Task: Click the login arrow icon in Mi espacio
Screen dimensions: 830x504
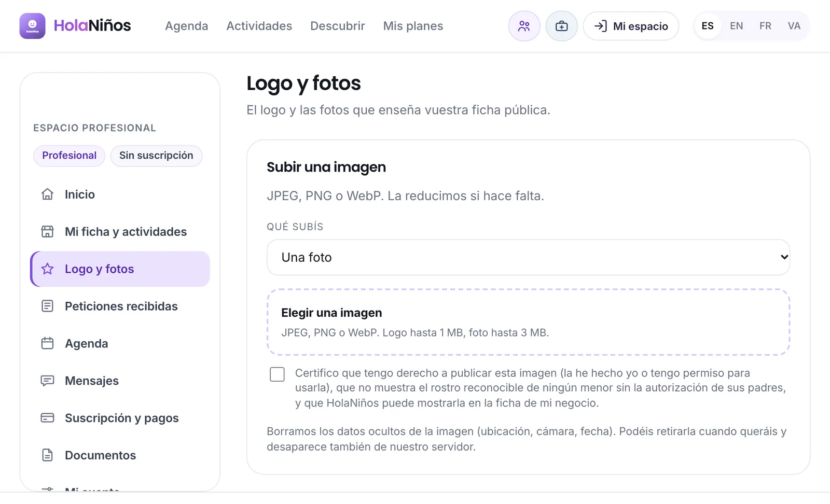Action: click(600, 26)
